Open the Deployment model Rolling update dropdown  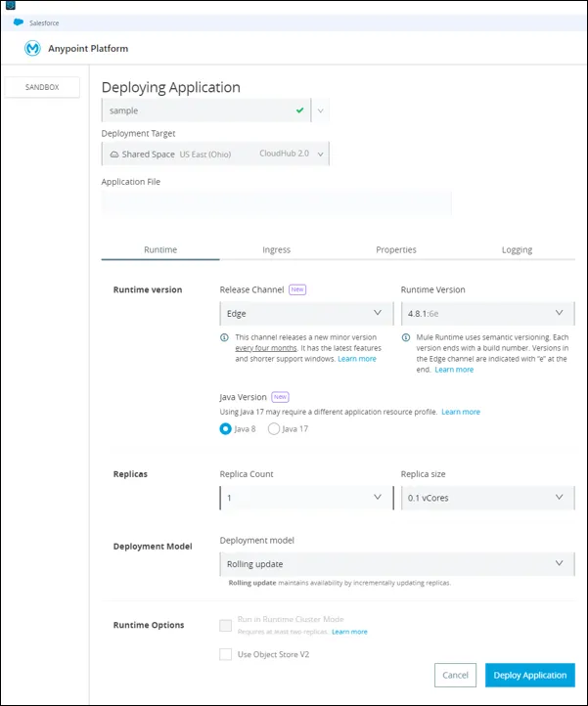point(397,563)
